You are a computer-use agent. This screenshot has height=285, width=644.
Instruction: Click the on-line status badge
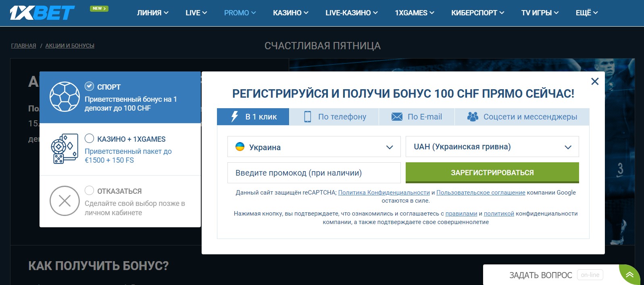590,275
